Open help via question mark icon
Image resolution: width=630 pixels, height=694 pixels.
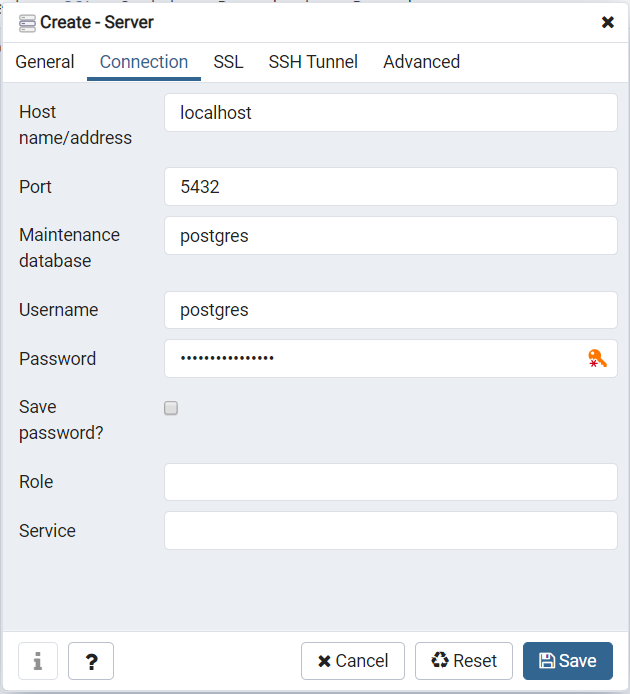pyautogui.click(x=91, y=661)
